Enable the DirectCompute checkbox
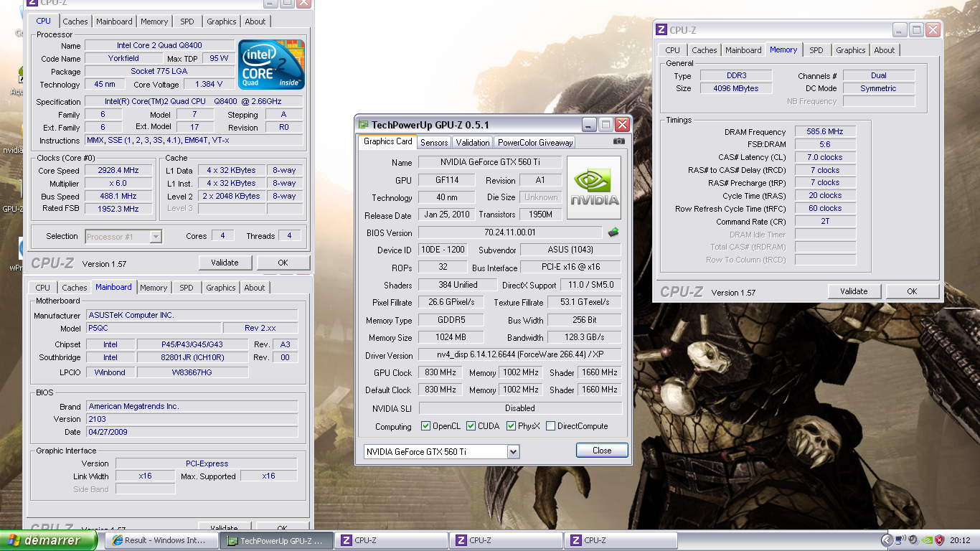Image resolution: width=980 pixels, height=551 pixels. 550,426
